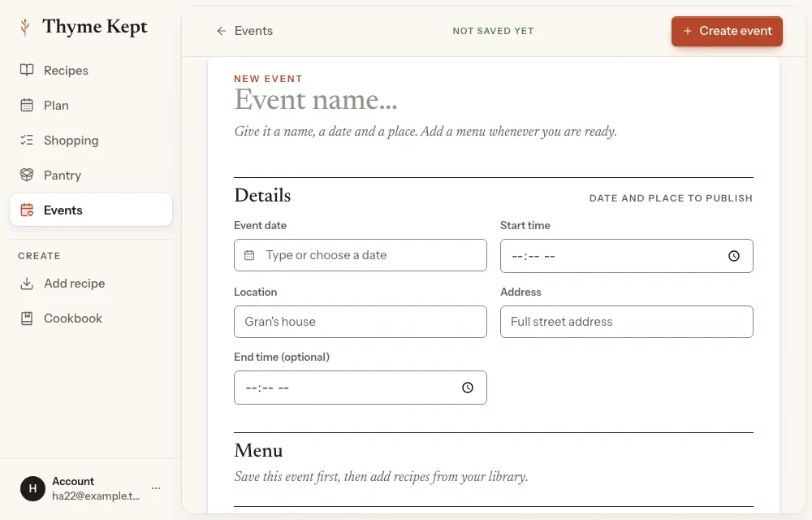812x520 pixels.
Task: Click the Details section heading
Action: [262, 195]
